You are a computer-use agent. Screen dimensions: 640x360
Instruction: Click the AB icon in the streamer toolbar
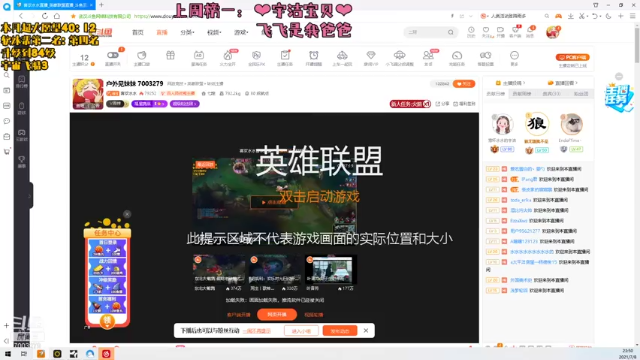click(x=199, y=55)
